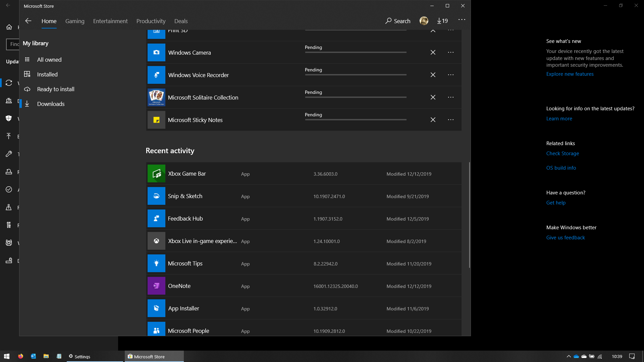Open the Xbox Game Bar title
This screenshot has height=362, width=644.
coord(187,174)
